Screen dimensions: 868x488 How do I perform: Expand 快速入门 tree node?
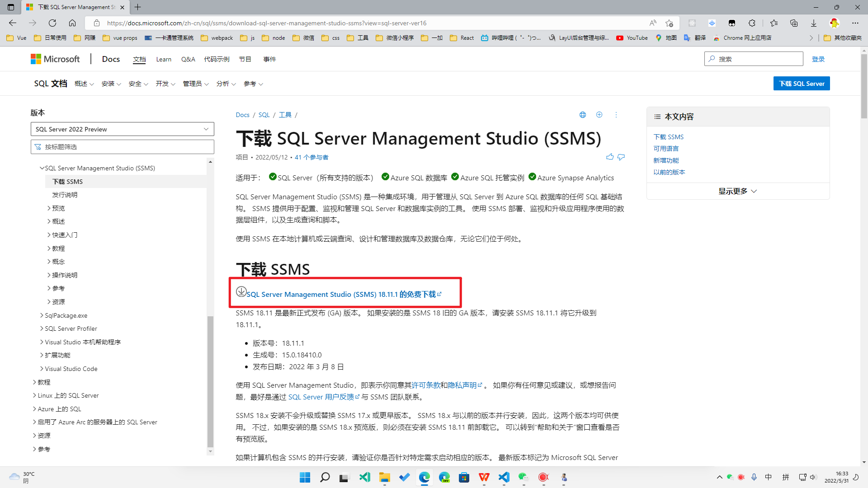tap(49, 235)
